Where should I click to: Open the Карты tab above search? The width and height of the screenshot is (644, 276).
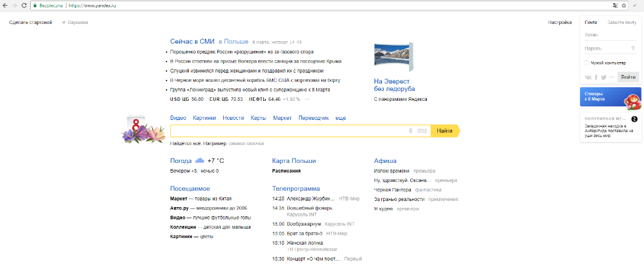pyautogui.click(x=258, y=118)
